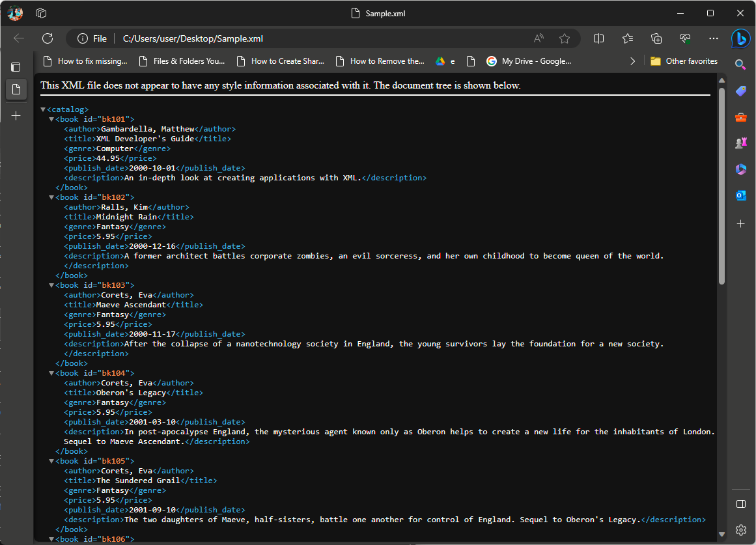Open Bing Copilot chat icon
Image resolution: width=756 pixels, height=545 pixels.
[740, 39]
